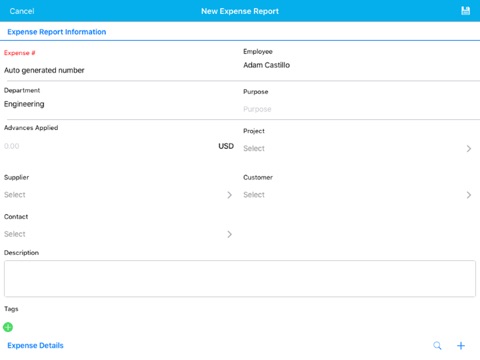Add a tag with green plus
The width and height of the screenshot is (480, 360).
pos(8,327)
